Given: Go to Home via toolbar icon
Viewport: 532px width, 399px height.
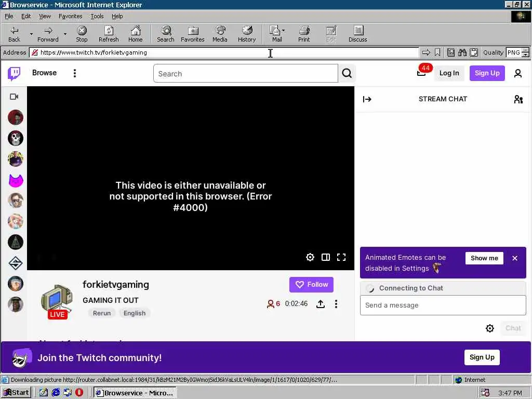Looking at the screenshot, I should coord(136,34).
